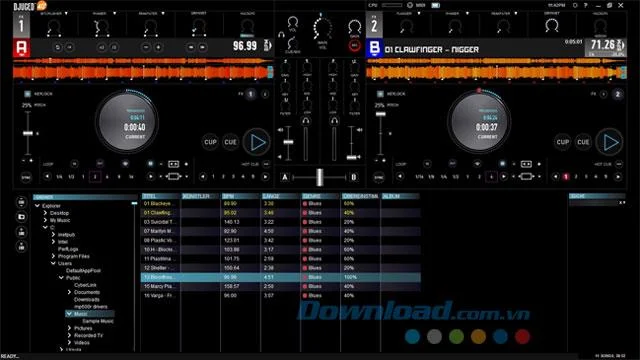Image resolution: width=640 pixels, height=360 pixels.
Task: Click the master headphone icon in the mixer
Action: click(x=281, y=35)
